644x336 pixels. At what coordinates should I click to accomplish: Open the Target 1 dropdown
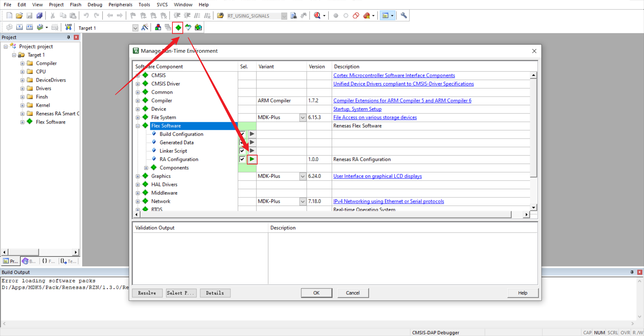[135, 28]
